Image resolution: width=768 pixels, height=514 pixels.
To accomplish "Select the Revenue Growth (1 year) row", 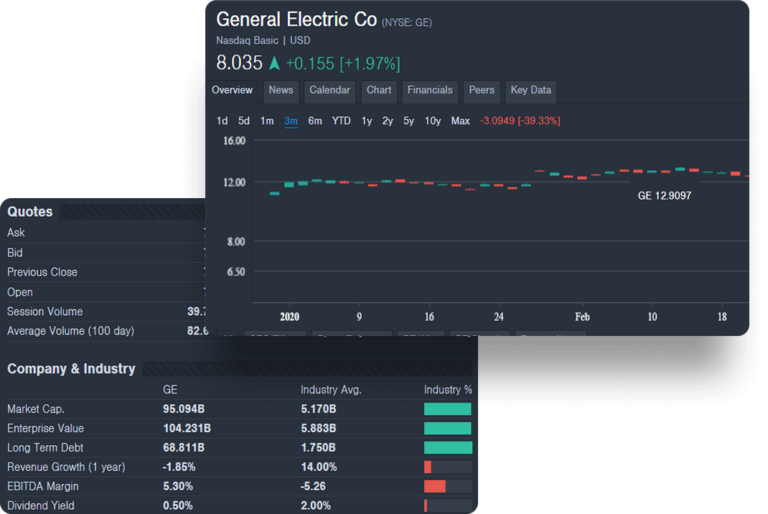I will [x=66, y=467].
